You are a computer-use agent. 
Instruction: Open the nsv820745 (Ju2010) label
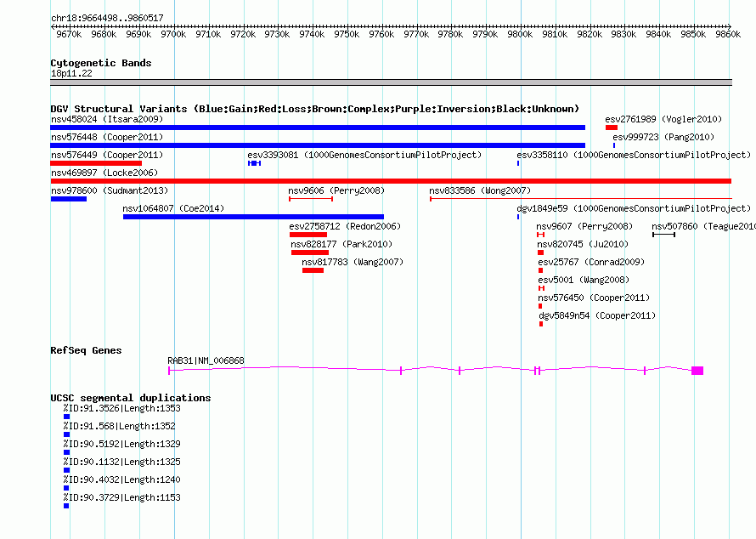coord(583,244)
